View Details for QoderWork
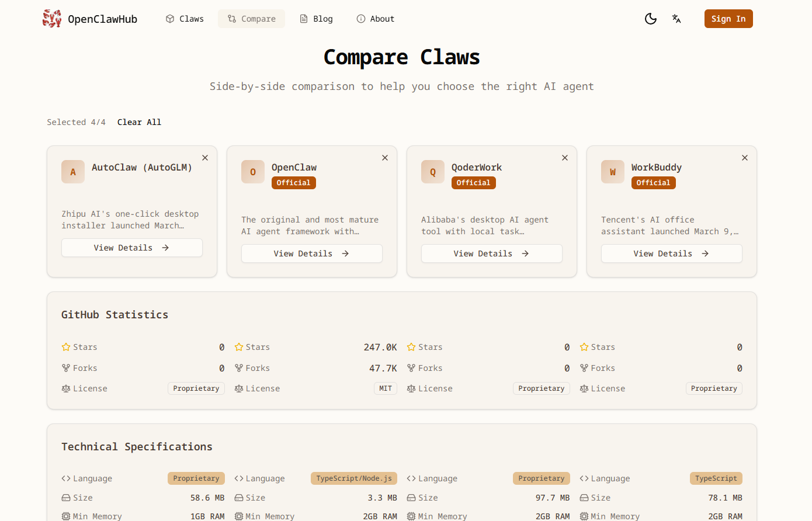Viewport: 812px width, 521px height. pyautogui.click(x=492, y=253)
